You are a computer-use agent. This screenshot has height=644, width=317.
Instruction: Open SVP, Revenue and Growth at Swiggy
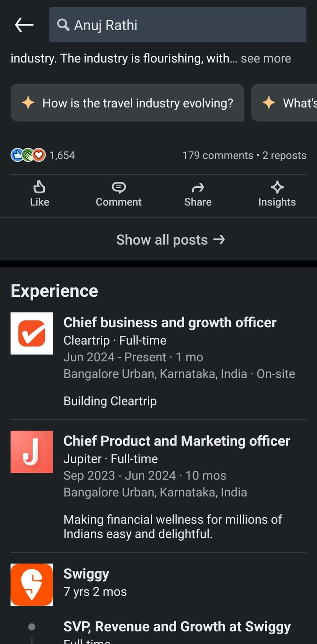(177, 626)
